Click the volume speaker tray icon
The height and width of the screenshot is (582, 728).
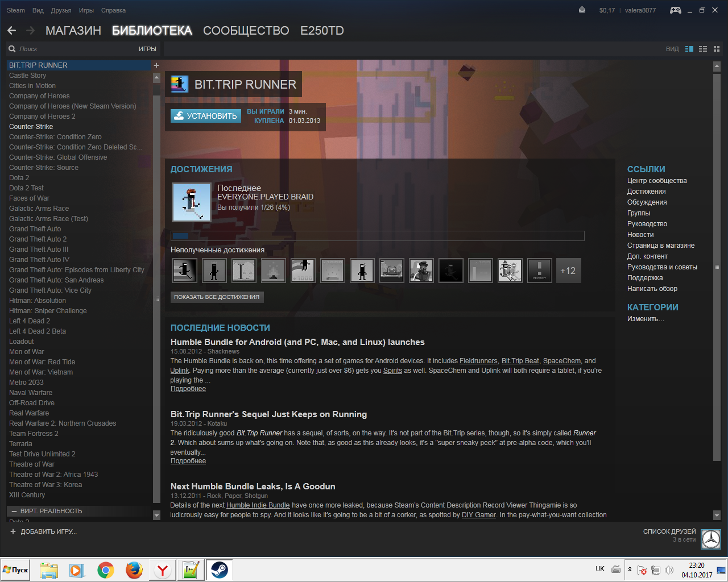[x=669, y=570]
